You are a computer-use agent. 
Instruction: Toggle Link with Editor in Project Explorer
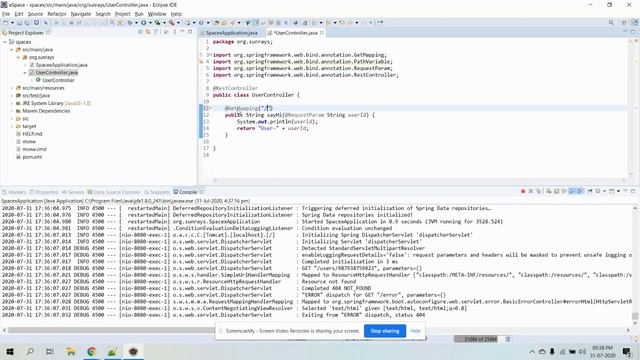(148, 32)
